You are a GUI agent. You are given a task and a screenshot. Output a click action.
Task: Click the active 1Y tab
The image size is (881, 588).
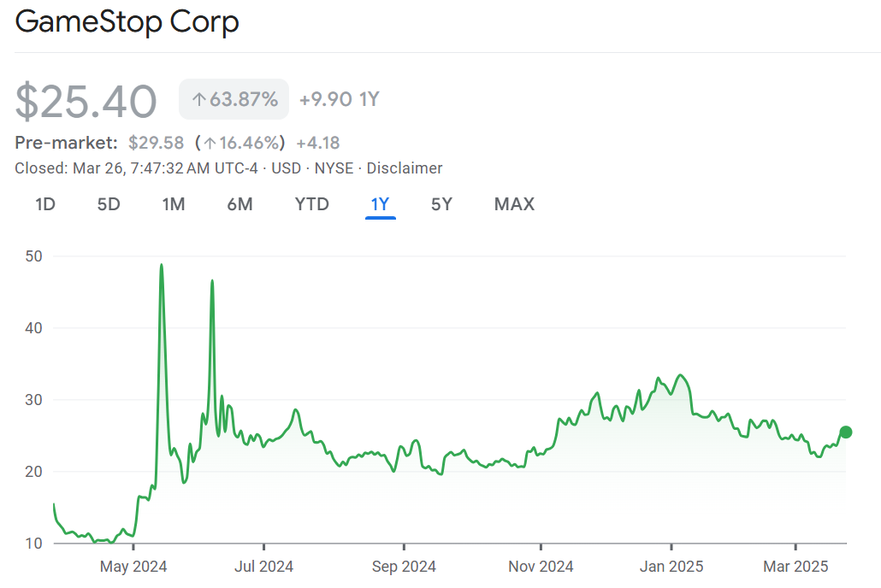[380, 204]
